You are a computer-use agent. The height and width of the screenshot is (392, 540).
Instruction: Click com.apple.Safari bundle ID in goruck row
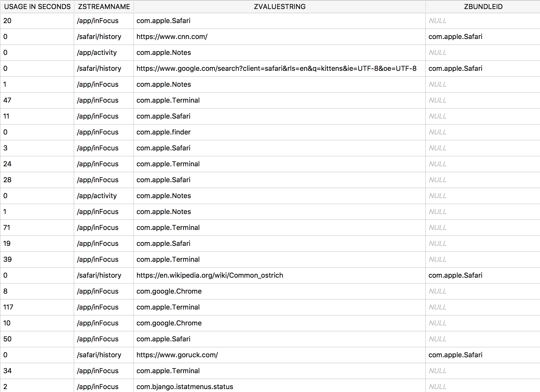455,355
